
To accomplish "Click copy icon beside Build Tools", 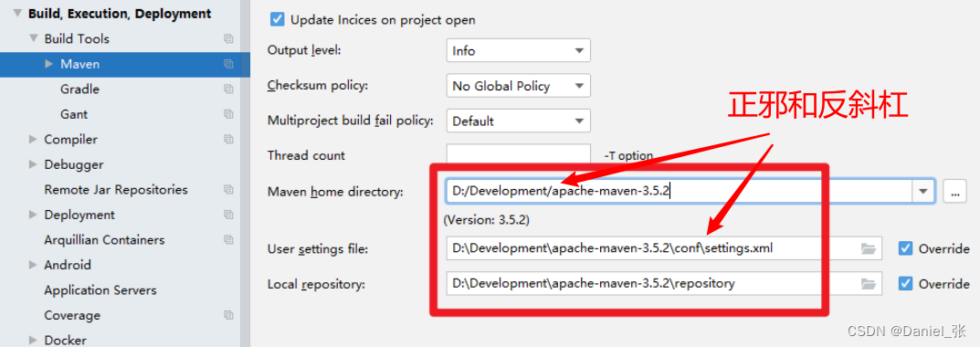I will pos(228,38).
